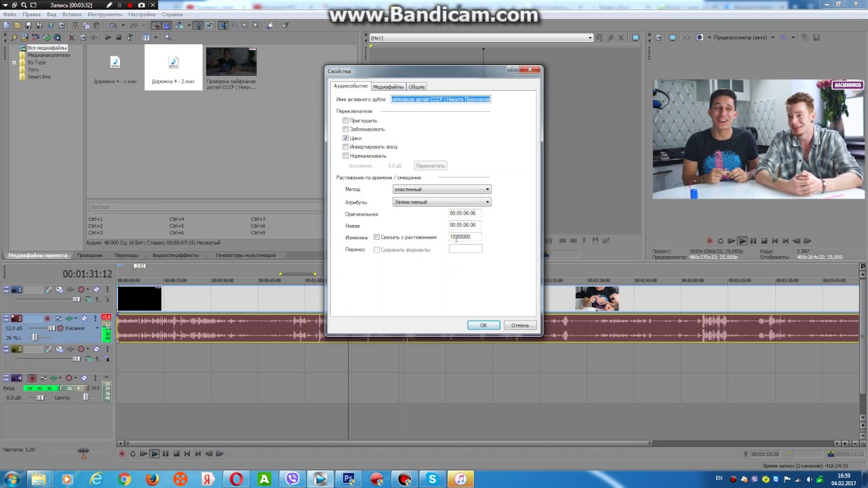868x488 pixels.
Task: Click the Новая length input field
Action: 465,225
